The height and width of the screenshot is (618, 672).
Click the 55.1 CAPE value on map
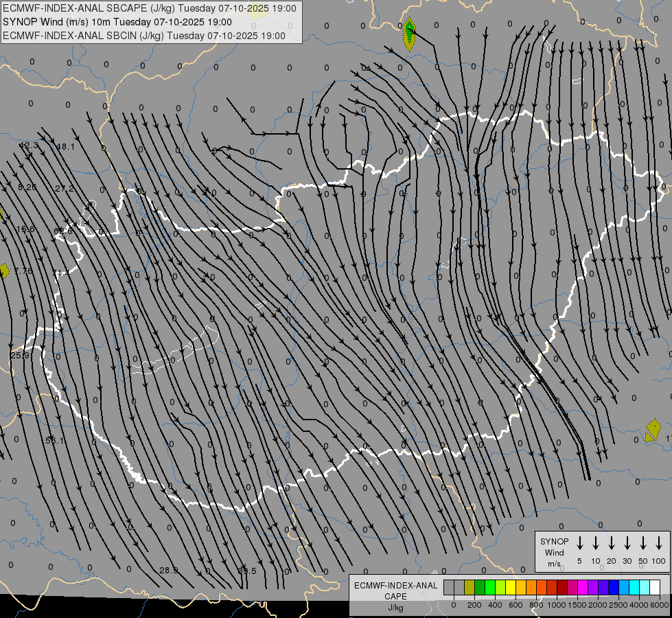(55, 441)
